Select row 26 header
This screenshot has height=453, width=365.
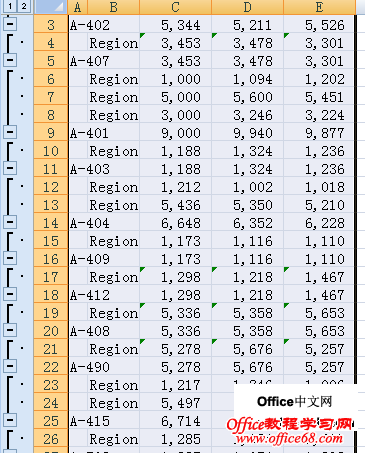coord(51,439)
